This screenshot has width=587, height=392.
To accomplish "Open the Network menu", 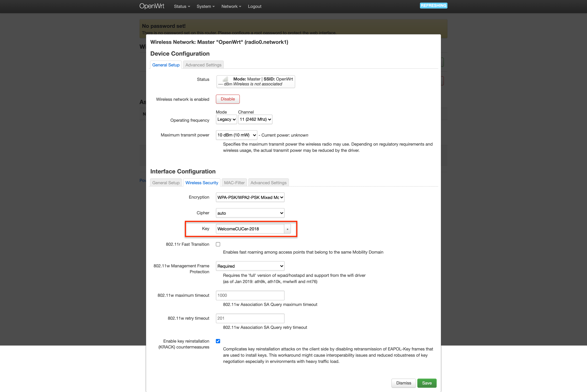I will (x=231, y=7).
